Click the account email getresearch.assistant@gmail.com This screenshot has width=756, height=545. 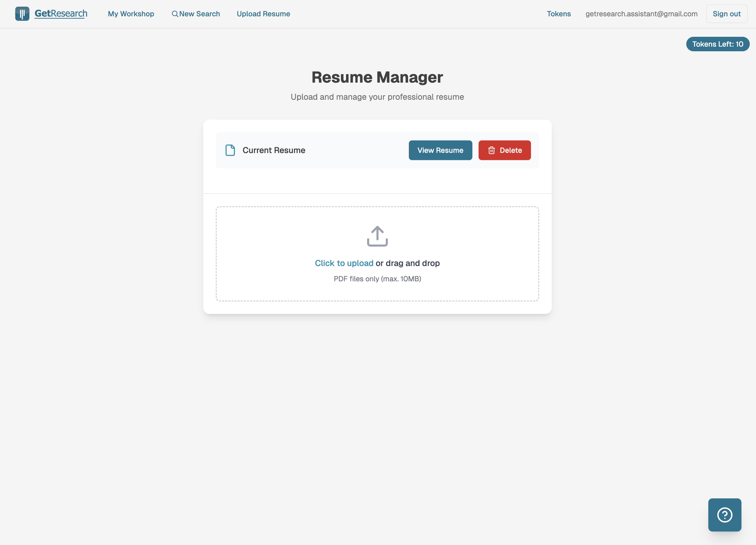point(641,14)
